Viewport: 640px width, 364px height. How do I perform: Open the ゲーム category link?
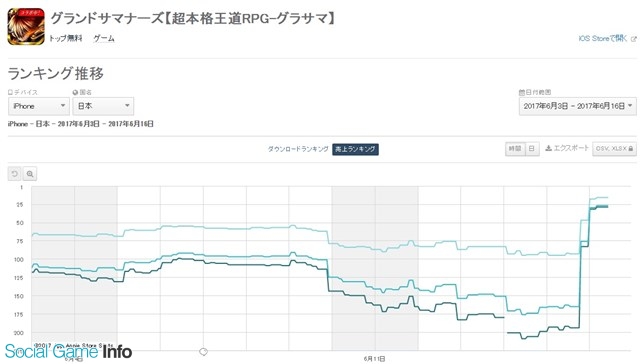[104, 38]
